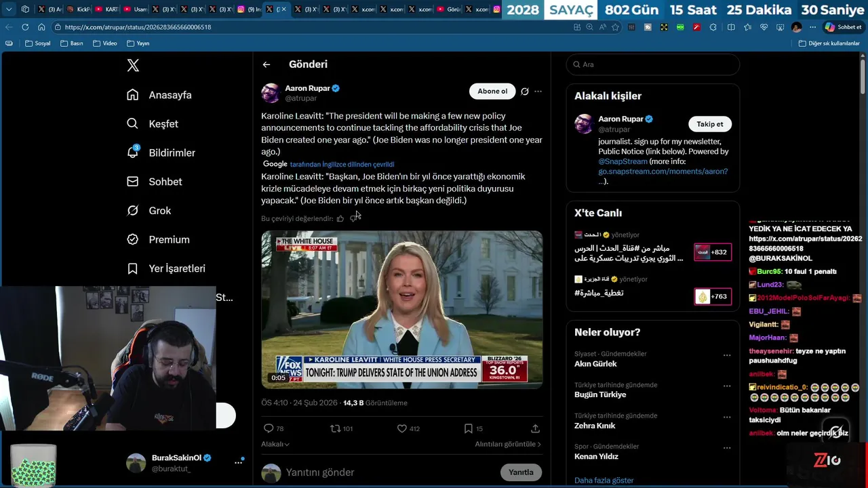This screenshot has height=488, width=868.
Task: Open the tab list dropdown arrow
Action: (9, 9)
